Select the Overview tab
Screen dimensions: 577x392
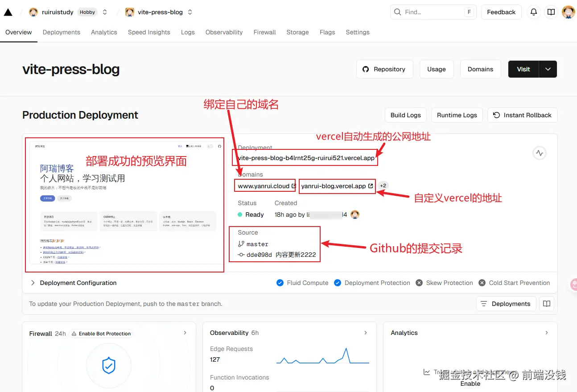click(19, 32)
